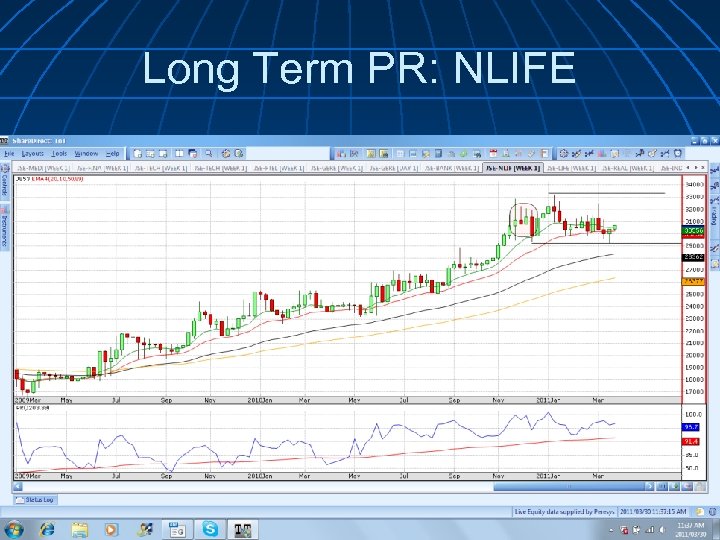Screen dimensions: 720x540
Task: Click the taskbar clock showing 2011/03/30
Action: tap(691, 529)
